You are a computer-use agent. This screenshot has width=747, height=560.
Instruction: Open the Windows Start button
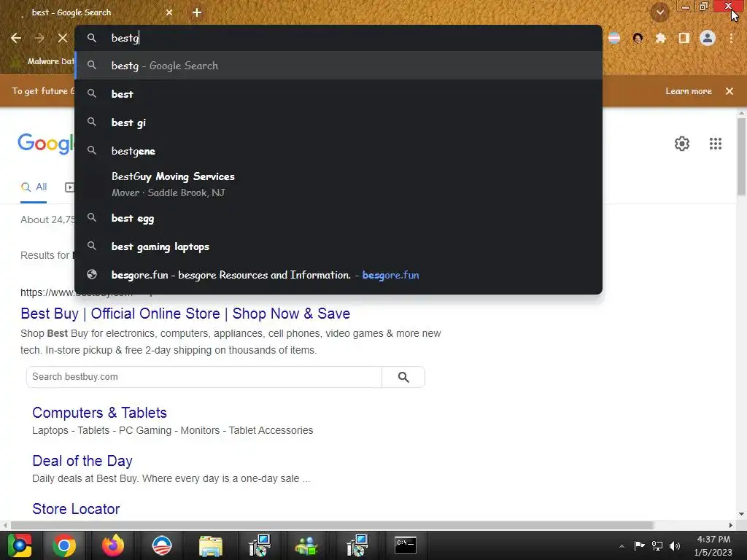pos(19,545)
